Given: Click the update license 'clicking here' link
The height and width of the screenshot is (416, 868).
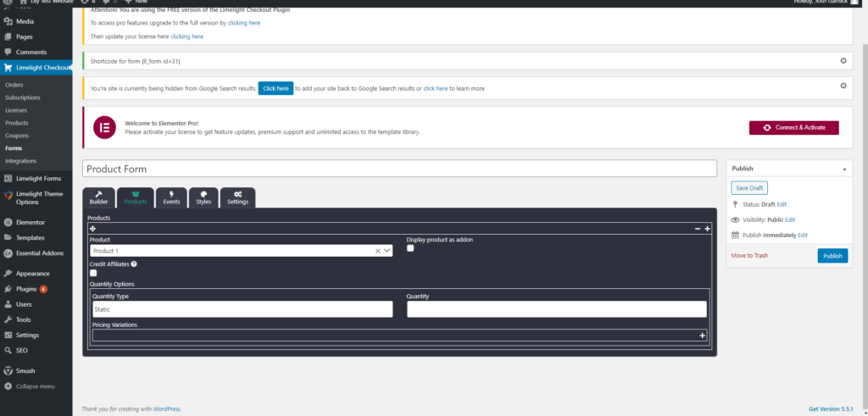Looking at the screenshot, I should [x=187, y=36].
